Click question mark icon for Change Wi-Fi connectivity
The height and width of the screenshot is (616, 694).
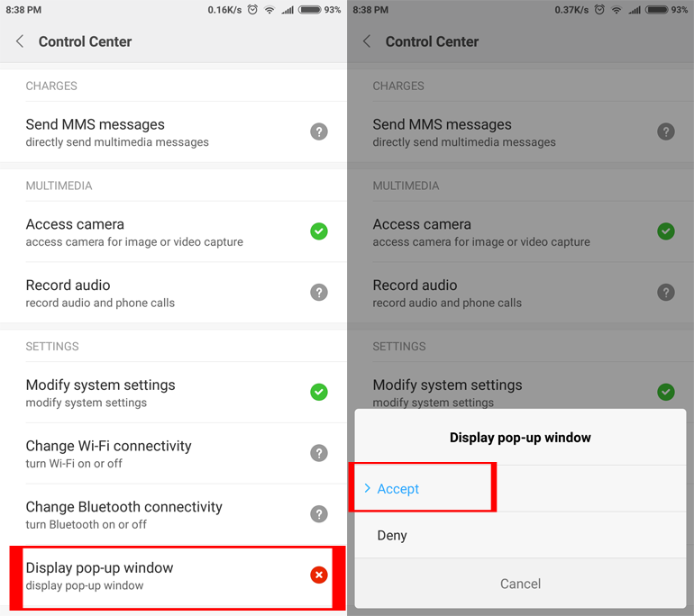319,453
